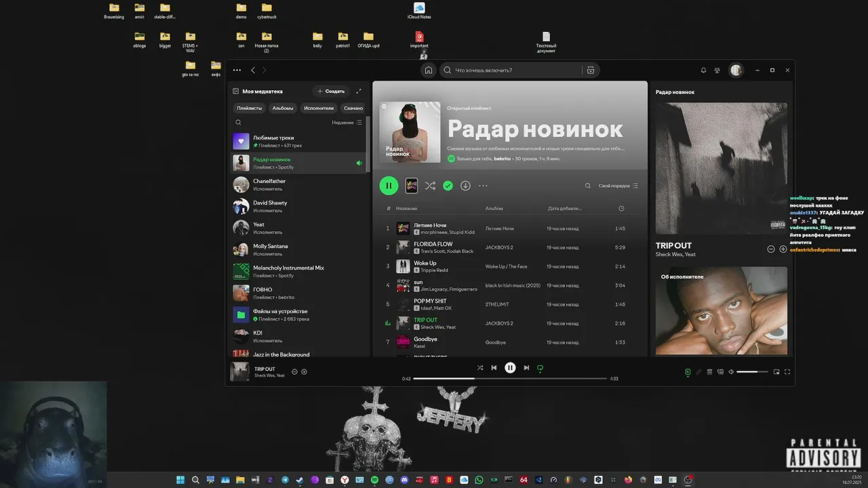
Task: Open JACKBOYS 2 album of FLORIDA FLOW
Action: (x=499, y=247)
